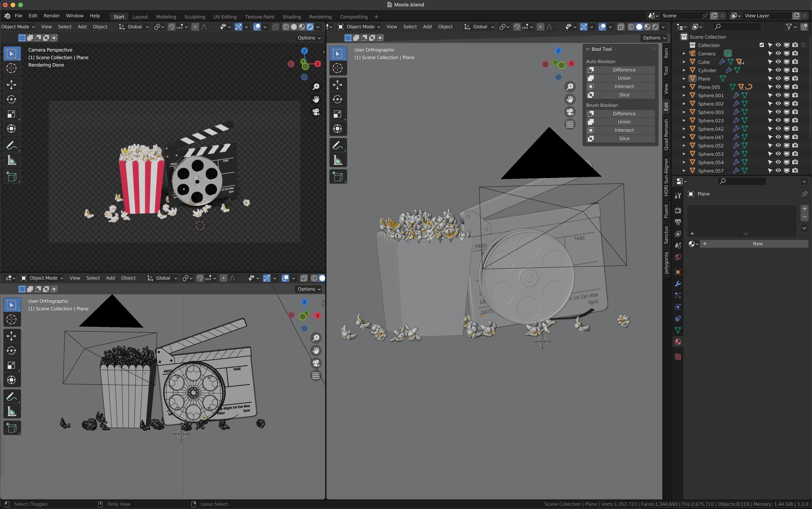Image resolution: width=812 pixels, height=509 pixels.
Task: Expand the Sphere.042 outliner entry
Action: point(684,129)
